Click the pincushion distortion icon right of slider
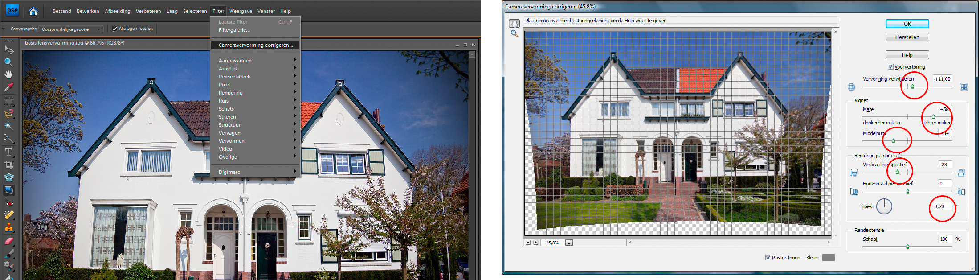The image size is (980, 280). pyautogui.click(x=964, y=87)
